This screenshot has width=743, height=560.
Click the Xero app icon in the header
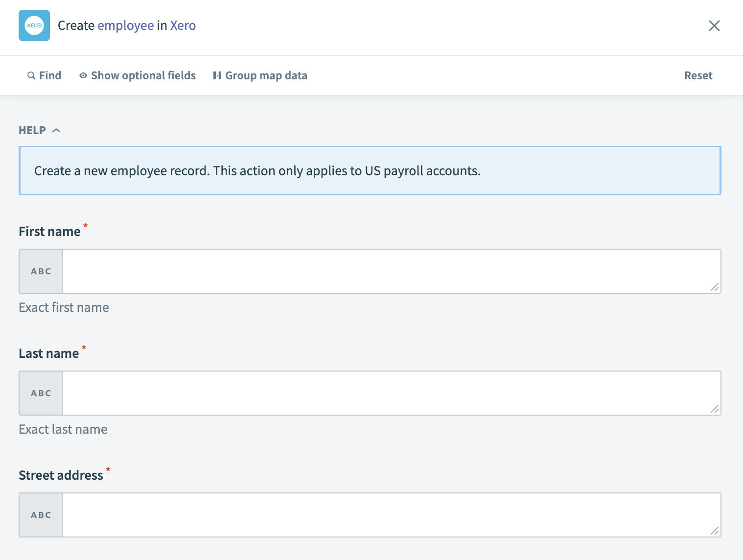34,25
